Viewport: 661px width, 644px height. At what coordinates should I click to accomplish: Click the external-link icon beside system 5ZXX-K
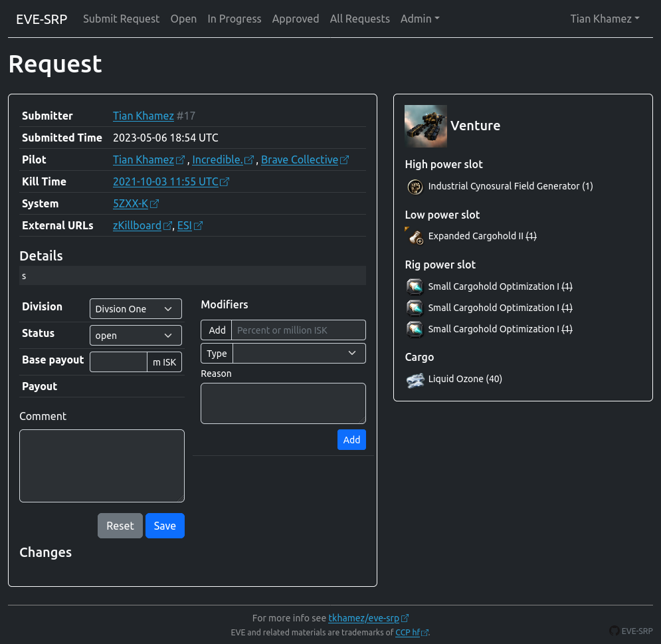pos(154,204)
